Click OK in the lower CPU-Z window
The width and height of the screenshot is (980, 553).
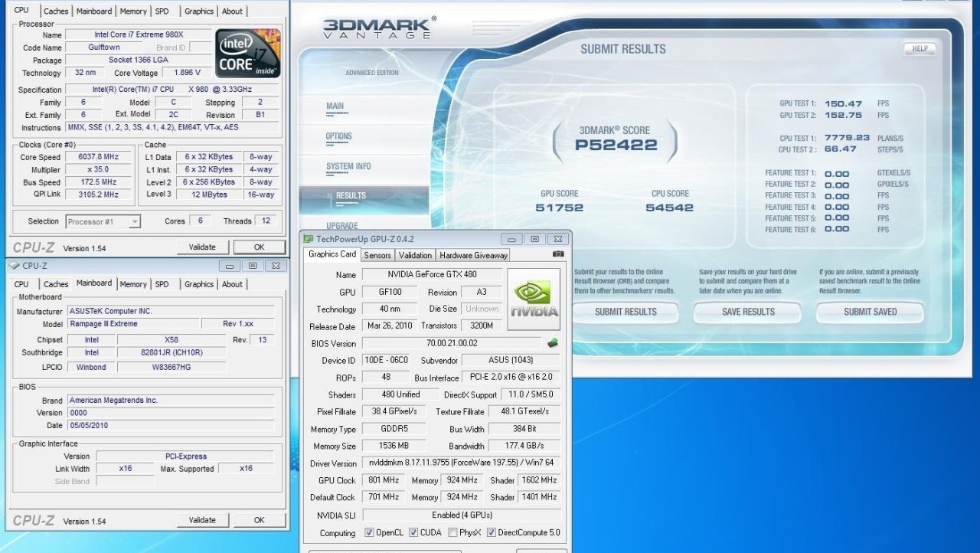(259, 520)
